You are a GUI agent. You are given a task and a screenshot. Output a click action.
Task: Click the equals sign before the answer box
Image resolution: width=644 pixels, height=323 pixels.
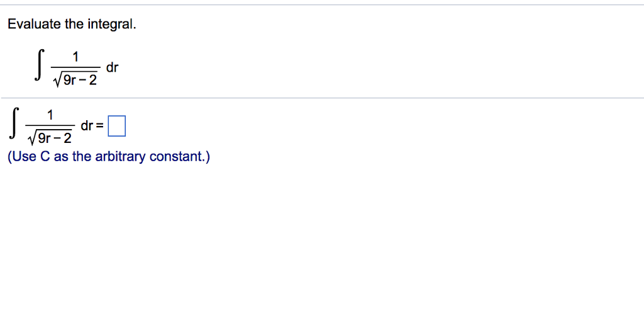pyautogui.click(x=101, y=126)
